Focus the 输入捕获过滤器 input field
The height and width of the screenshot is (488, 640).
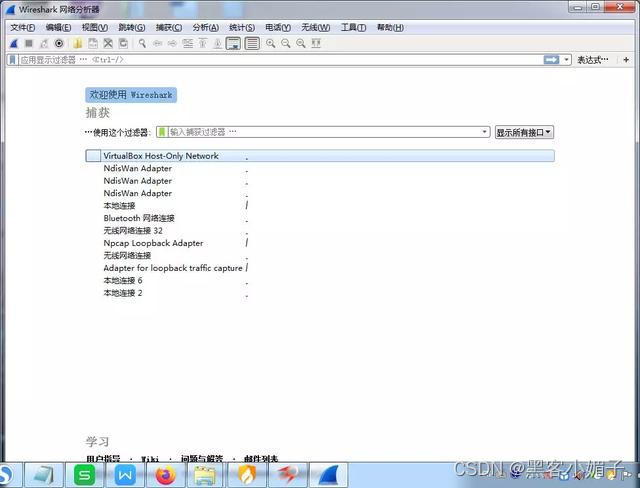324,132
